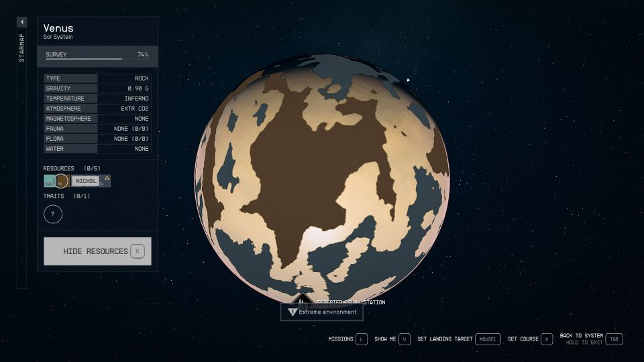Select the circled brown Nickel resource icon

pos(61,181)
